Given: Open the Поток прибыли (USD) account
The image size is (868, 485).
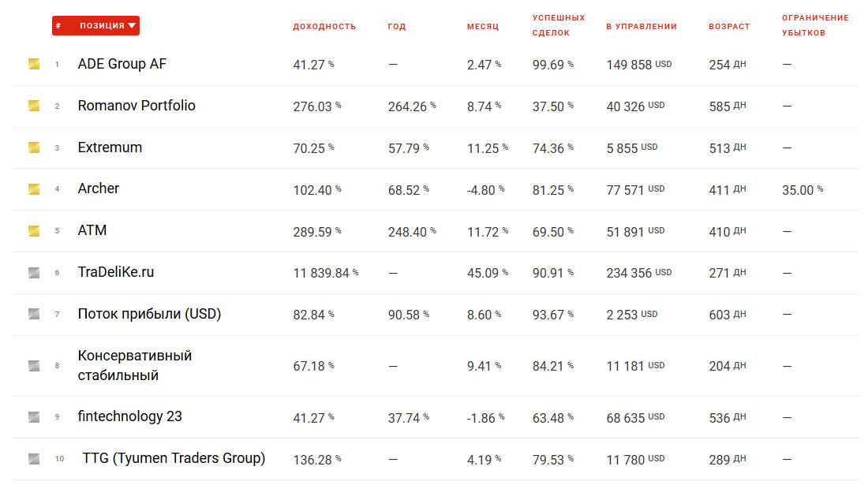Looking at the screenshot, I should [149, 314].
